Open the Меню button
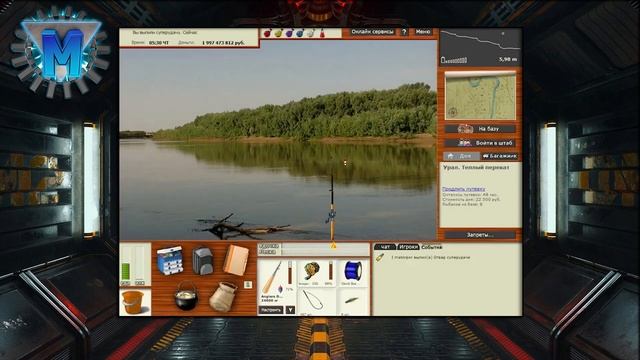This screenshot has height=360, width=640. point(423,32)
